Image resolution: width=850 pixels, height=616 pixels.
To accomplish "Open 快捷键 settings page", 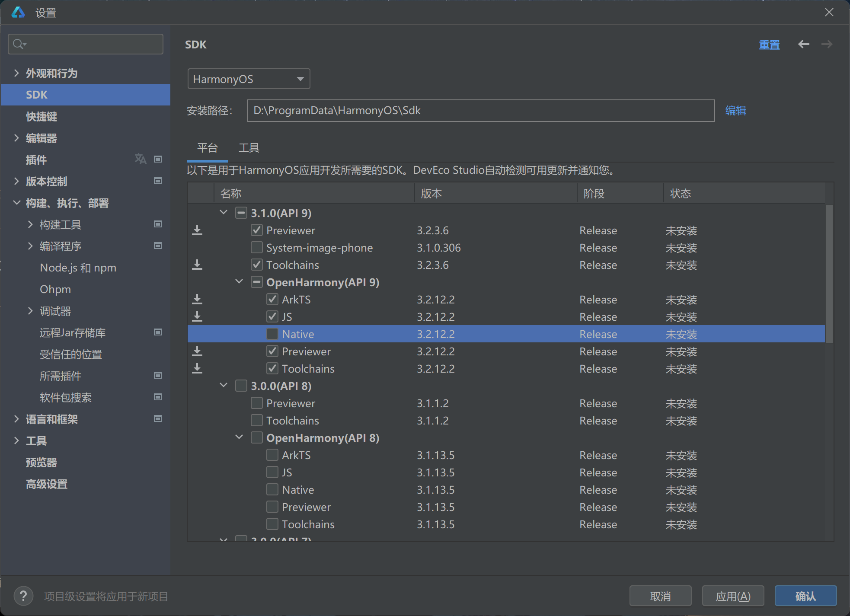I will coord(42,116).
